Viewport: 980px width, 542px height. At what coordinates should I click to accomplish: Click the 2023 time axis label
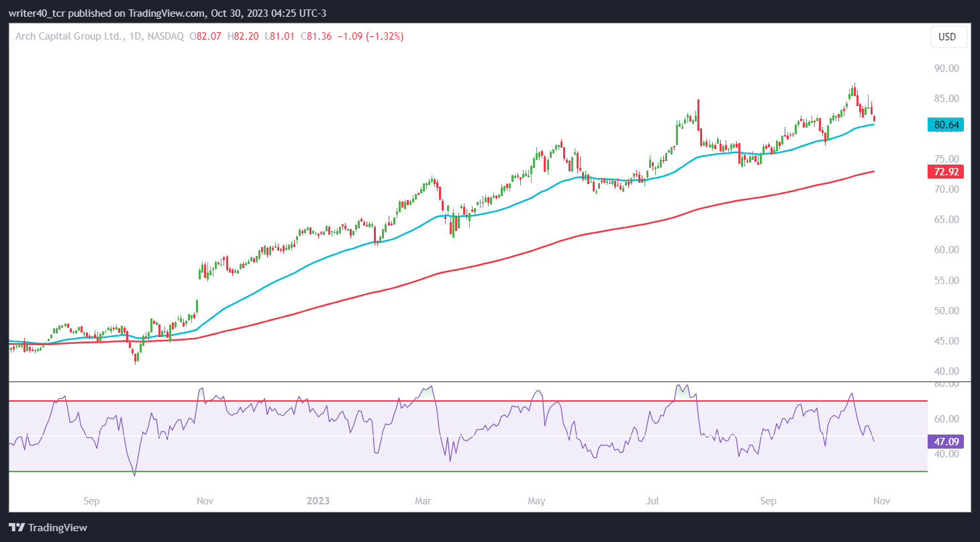317,501
